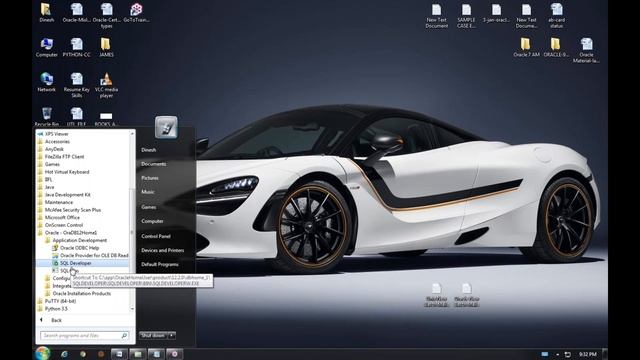This screenshot has width=640, height=360.
Task: Open Dinesh user folder link
Action: coord(149,150)
